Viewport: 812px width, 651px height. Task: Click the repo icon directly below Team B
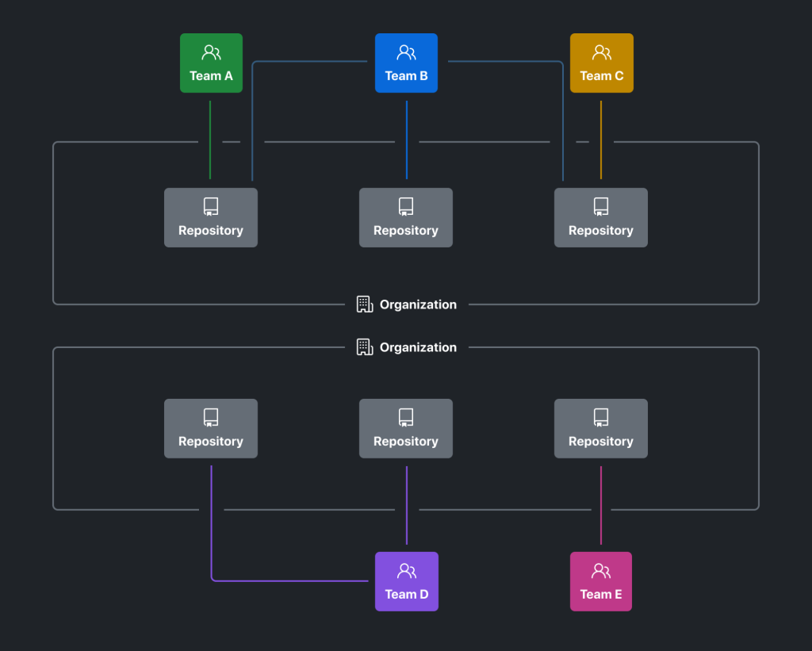[406, 207]
